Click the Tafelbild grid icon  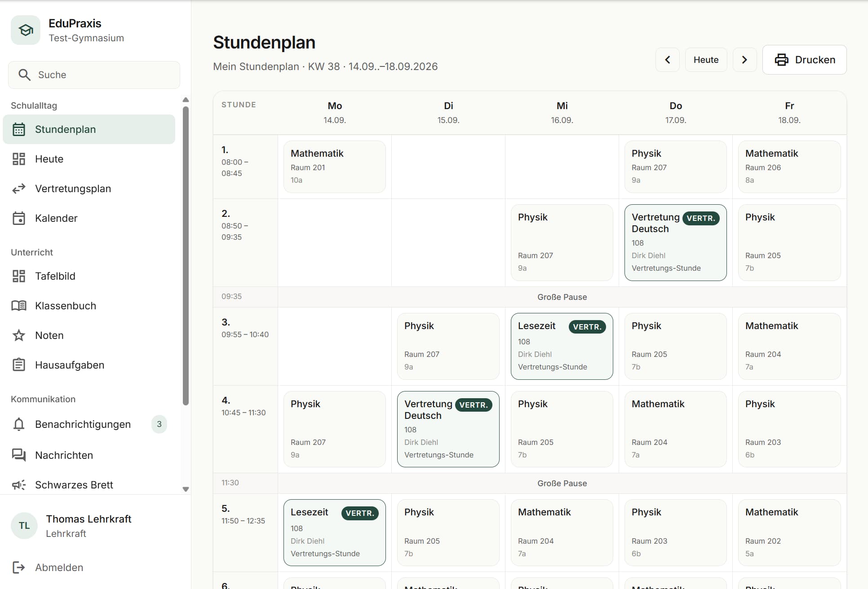pos(19,276)
